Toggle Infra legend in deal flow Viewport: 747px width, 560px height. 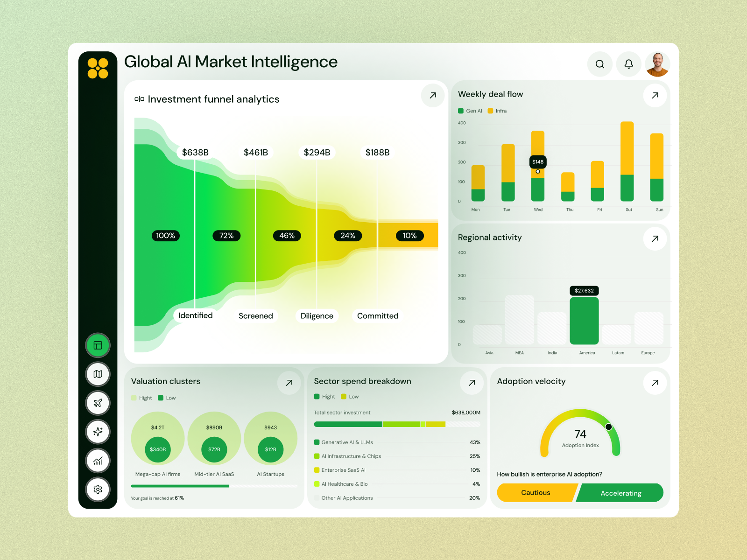pos(497,111)
